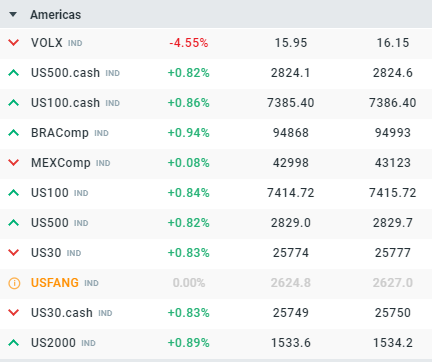Click the US2000 +0.89% change value
Screen dimensions: 432x362
tap(189, 343)
